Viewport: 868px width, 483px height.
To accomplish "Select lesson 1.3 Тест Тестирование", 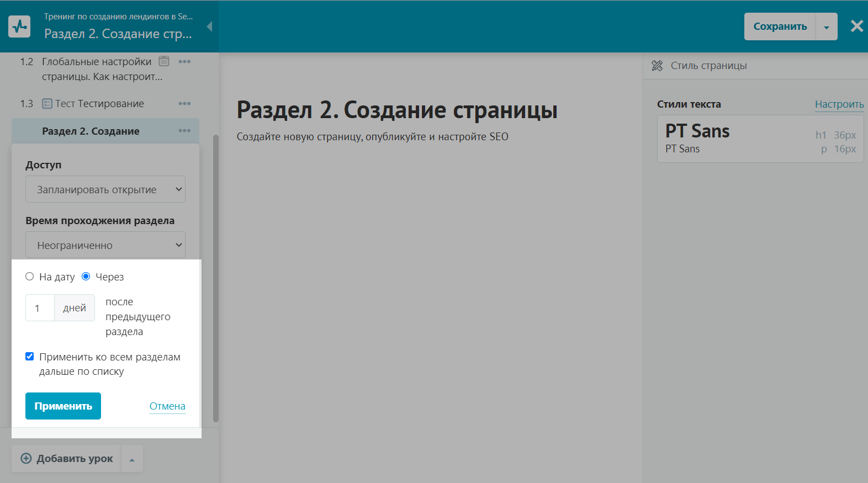I will click(99, 104).
